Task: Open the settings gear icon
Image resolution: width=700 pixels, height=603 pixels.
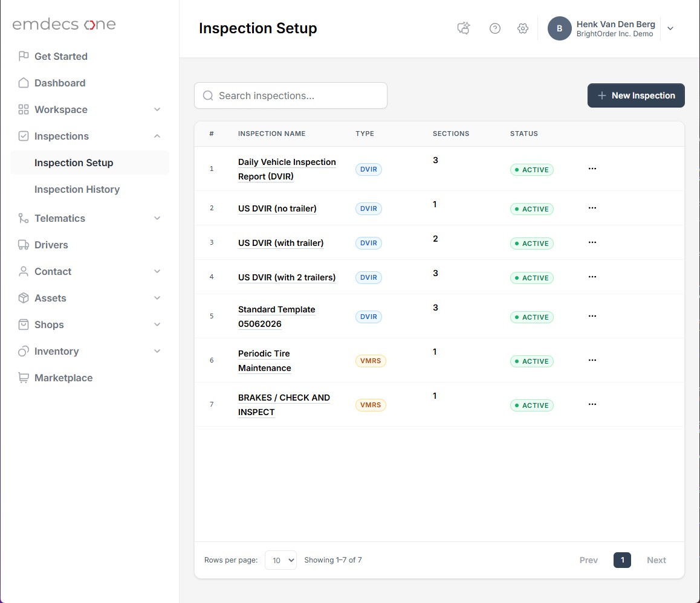Action: tap(523, 28)
